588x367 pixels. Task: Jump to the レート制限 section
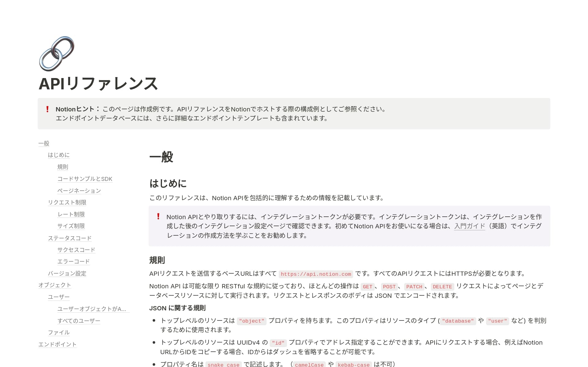pyautogui.click(x=71, y=214)
